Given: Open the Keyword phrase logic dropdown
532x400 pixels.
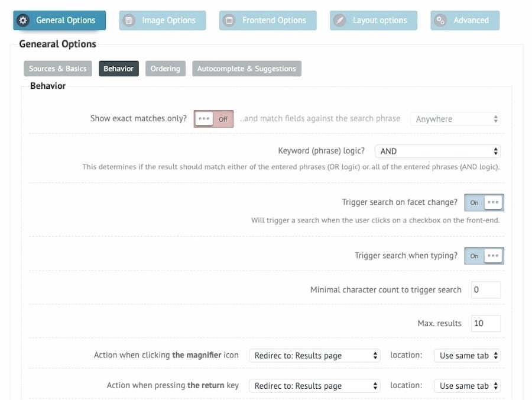Looking at the screenshot, I should [x=437, y=151].
